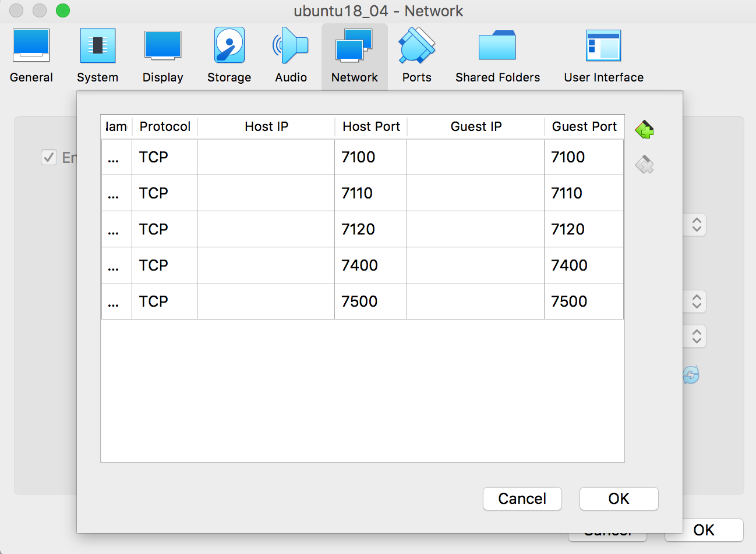The image size is (756, 554).
Task: Click the Host Port column header
Action: coord(371,127)
